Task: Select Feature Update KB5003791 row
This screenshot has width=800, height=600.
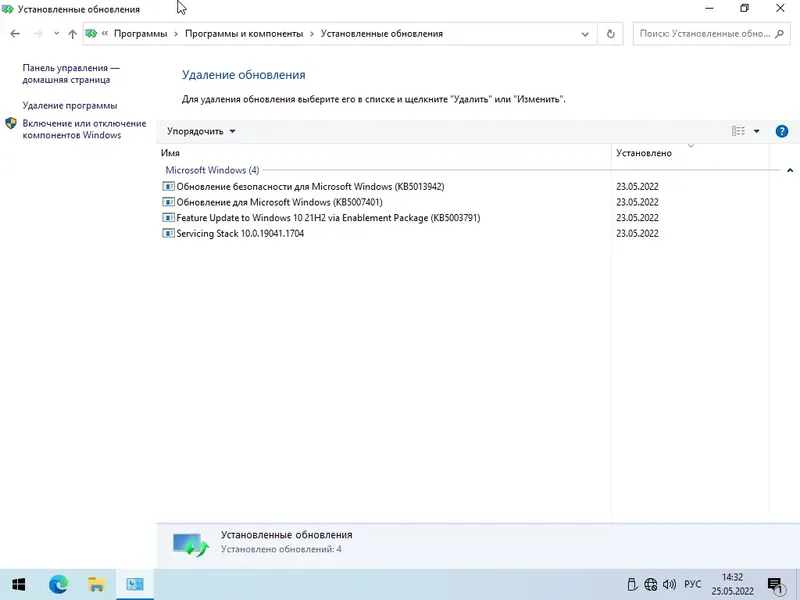Action: point(328,218)
